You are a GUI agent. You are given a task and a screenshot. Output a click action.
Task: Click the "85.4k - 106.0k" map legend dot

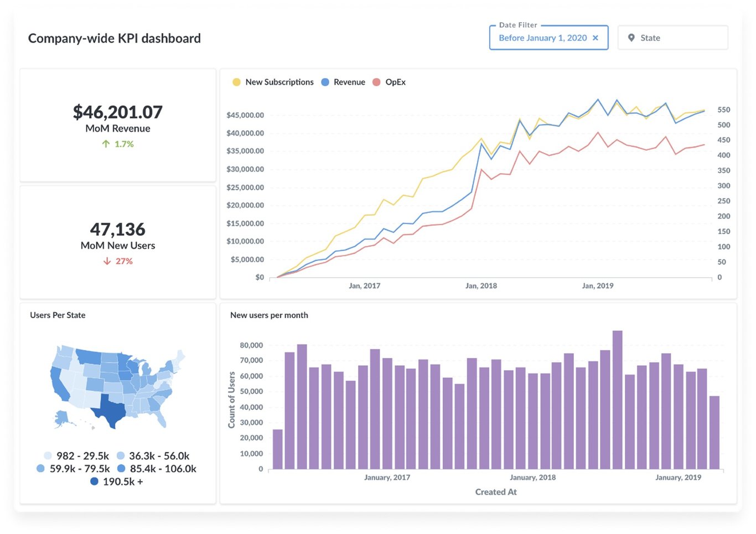pyautogui.click(x=121, y=469)
